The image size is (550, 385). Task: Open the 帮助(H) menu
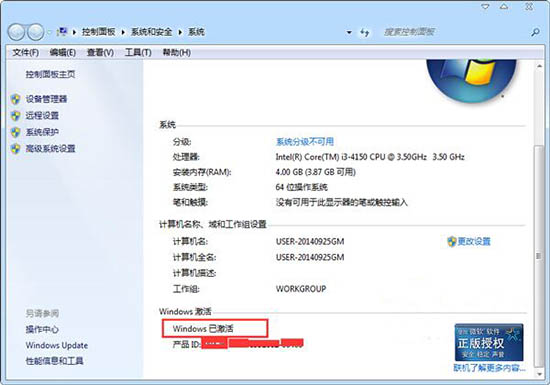(176, 53)
